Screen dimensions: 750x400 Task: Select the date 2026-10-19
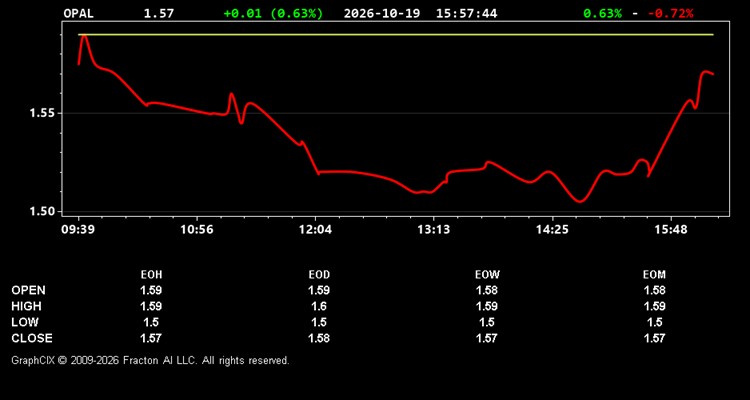[382, 13]
